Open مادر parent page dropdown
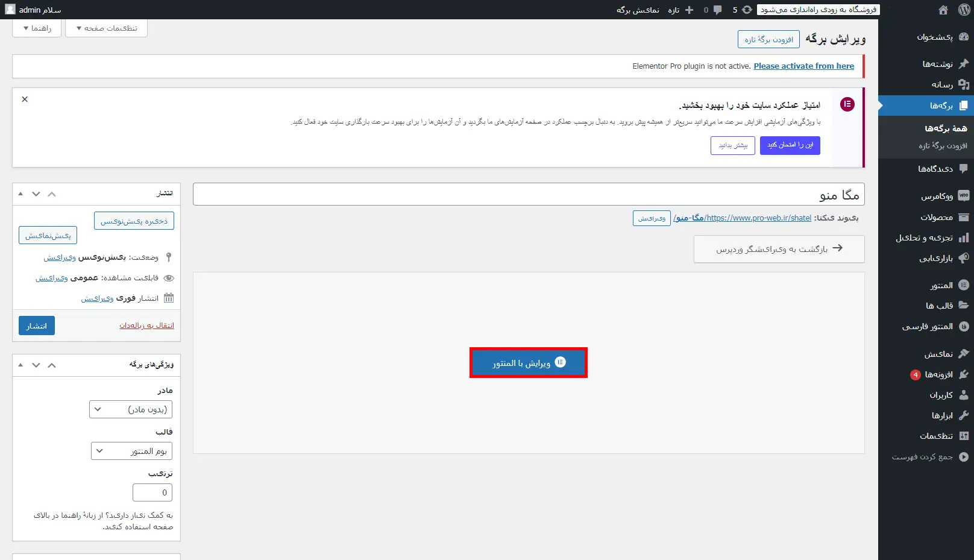 click(x=131, y=409)
